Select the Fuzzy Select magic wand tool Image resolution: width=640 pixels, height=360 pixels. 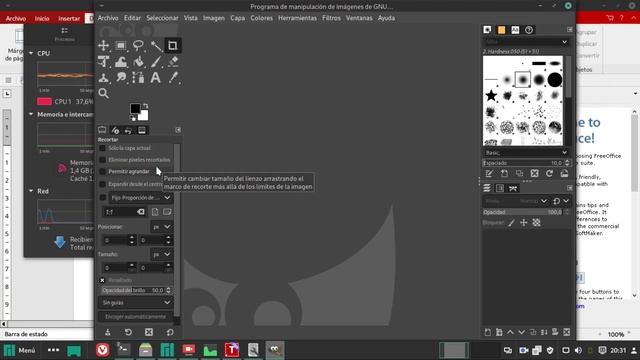click(x=156, y=45)
